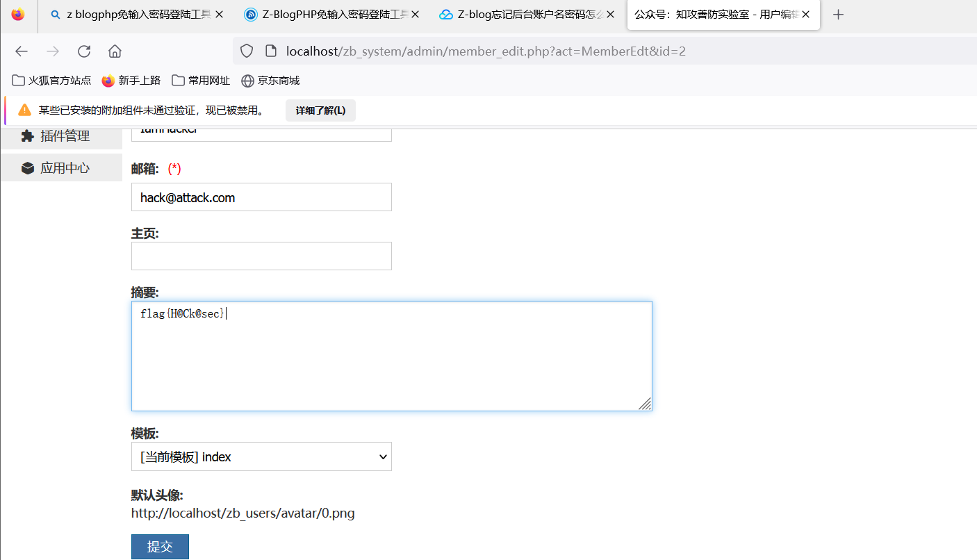Close the '公众号：知攻善防实验室' tab

click(806, 15)
